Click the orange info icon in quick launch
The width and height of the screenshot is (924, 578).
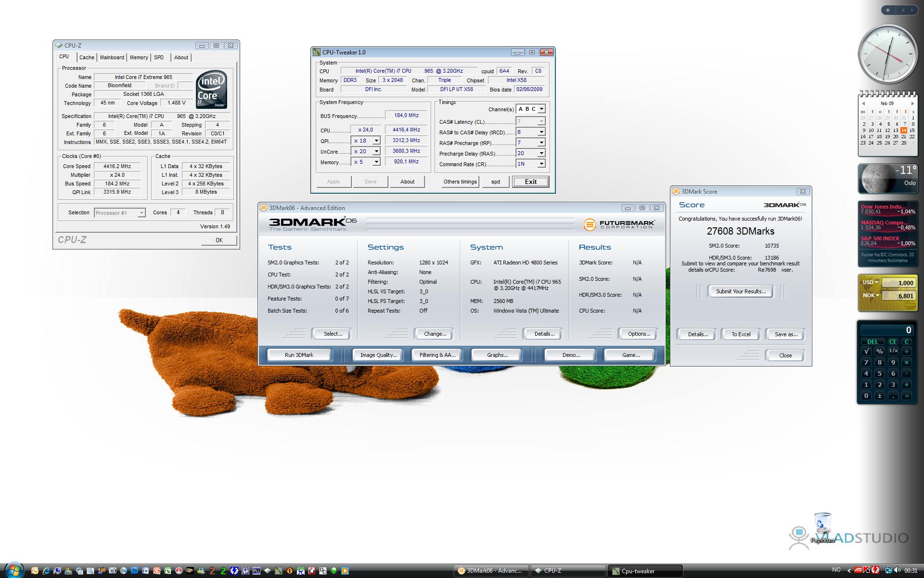pyautogui.click(x=289, y=571)
